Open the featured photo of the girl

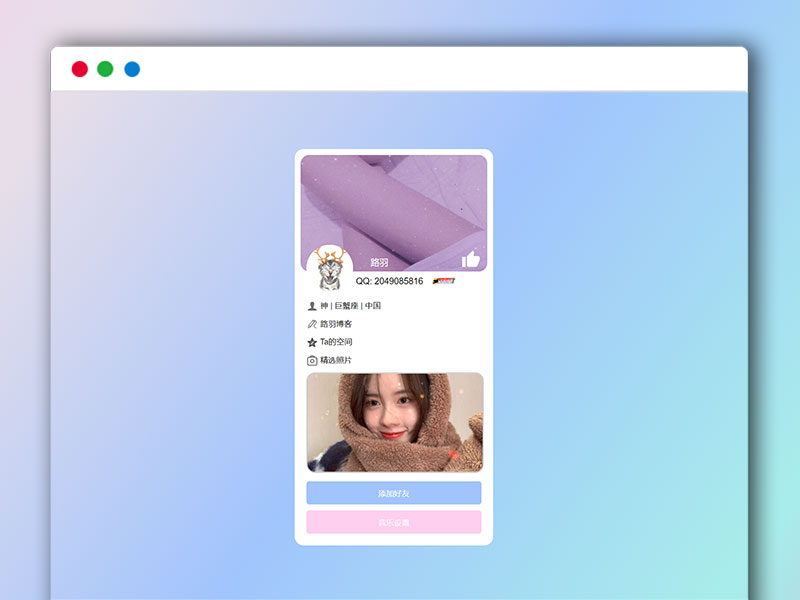click(x=394, y=422)
